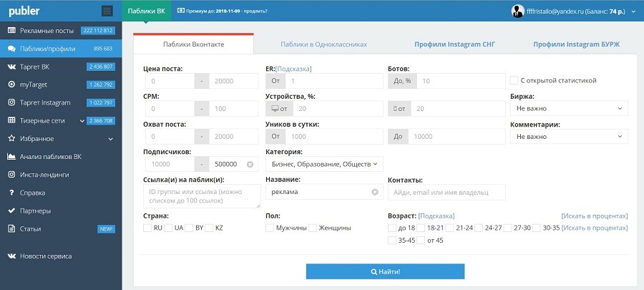Viewport: 644px width, 290px height.
Task: Check the KZ country checkbox
Action: click(209, 228)
